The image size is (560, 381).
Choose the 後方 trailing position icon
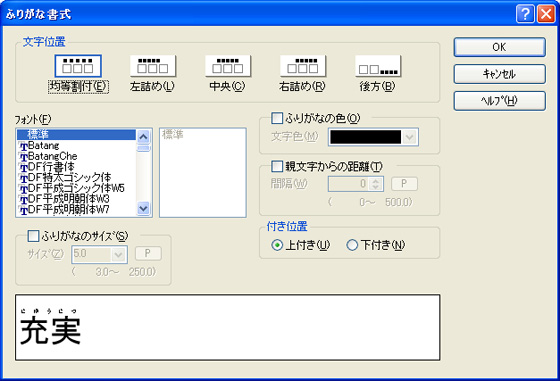(378, 66)
